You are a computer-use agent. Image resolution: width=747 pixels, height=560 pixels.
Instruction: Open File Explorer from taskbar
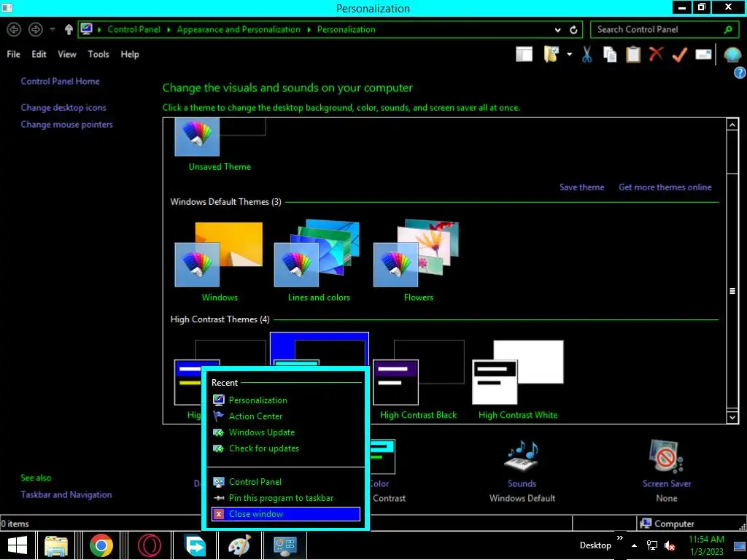tap(55, 545)
